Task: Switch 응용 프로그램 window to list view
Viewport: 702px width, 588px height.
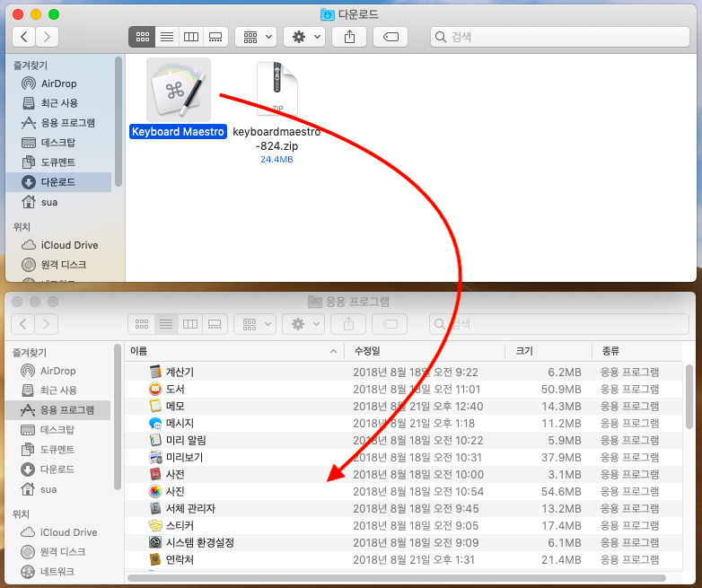Action: pyautogui.click(x=166, y=324)
